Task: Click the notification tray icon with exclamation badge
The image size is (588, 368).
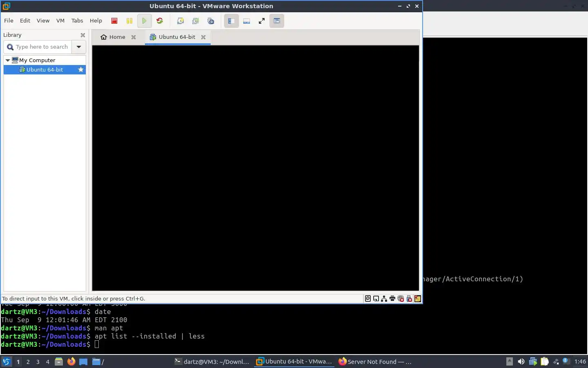Action: point(566,361)
